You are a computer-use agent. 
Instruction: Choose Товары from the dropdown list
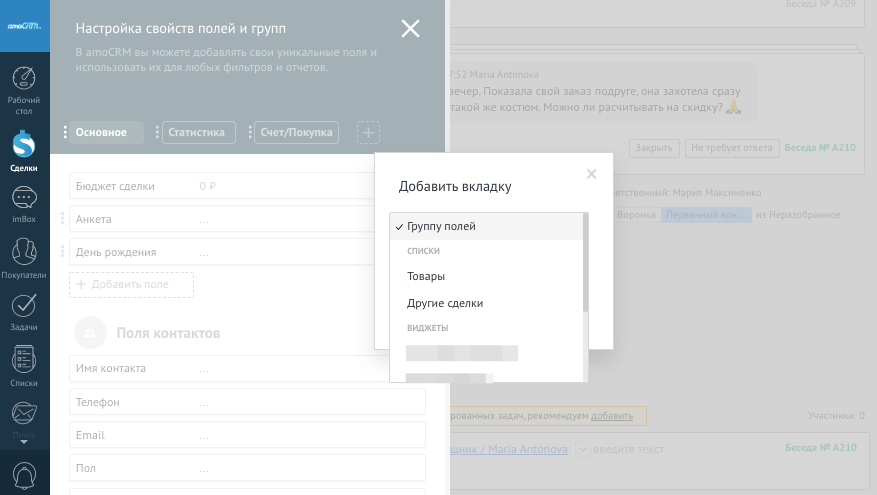pos(426,276)
